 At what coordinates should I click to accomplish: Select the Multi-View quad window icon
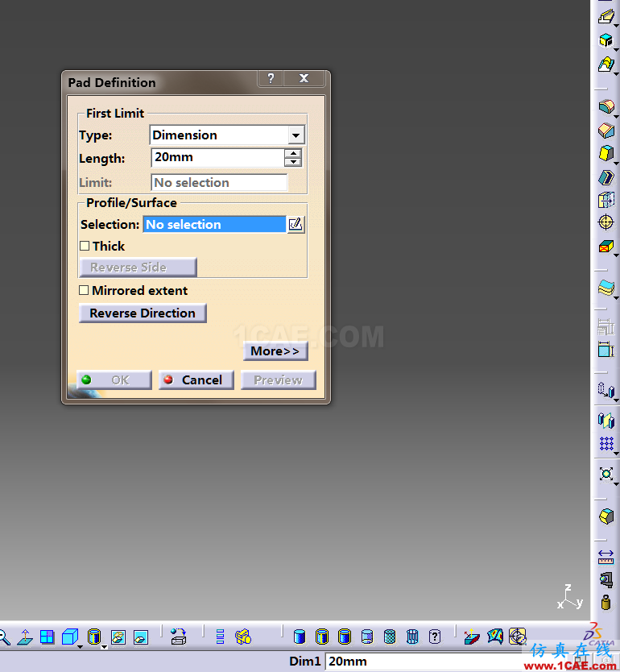[x=47, y=637]
